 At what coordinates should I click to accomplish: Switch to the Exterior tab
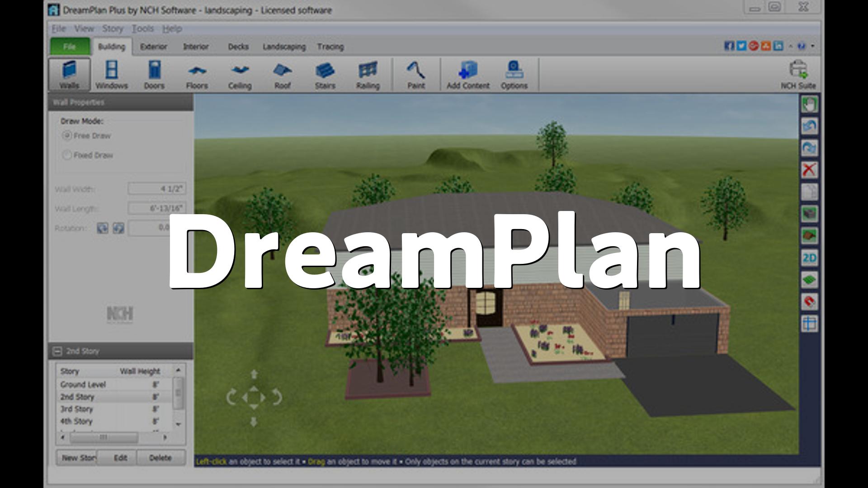[154, 47]
